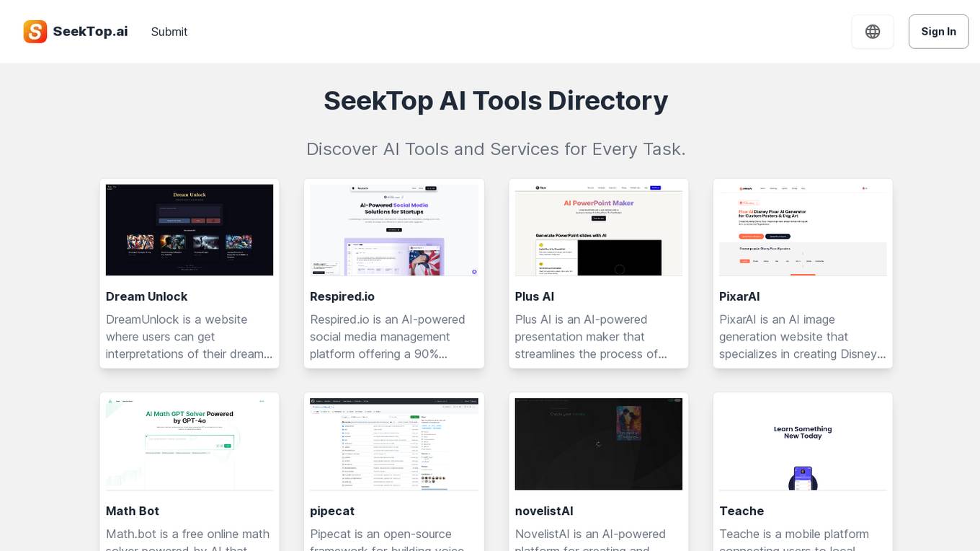The height and width of the screenshot is (551, 980).
Task: Open the pipecat screenshot thumbnail
Action: click(x=394, y=444)
